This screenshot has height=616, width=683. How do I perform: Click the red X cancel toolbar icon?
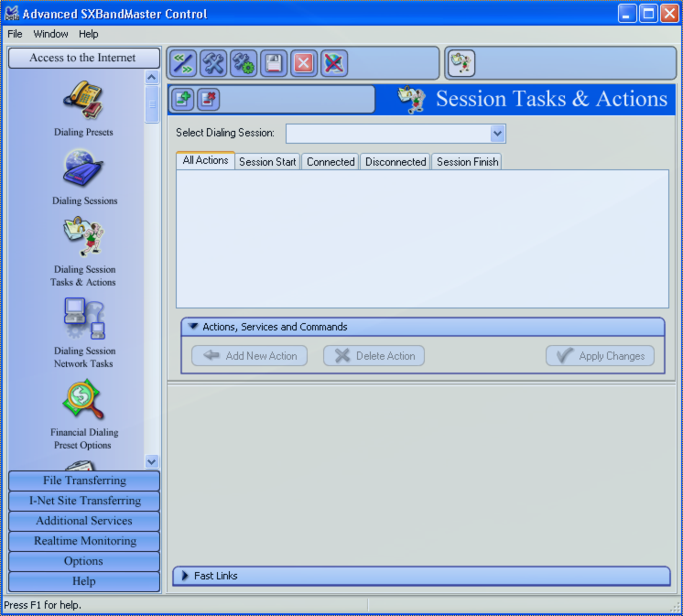304,63
